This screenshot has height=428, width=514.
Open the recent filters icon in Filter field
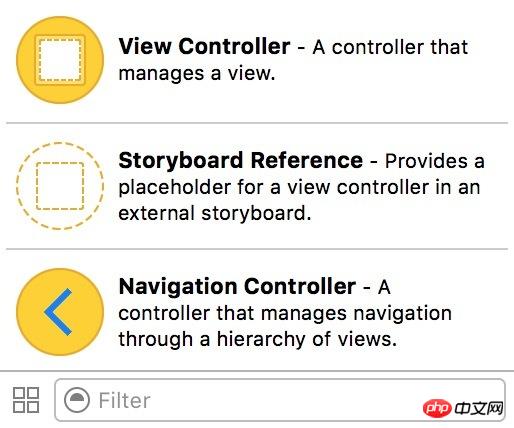click(x=77, y=400)
